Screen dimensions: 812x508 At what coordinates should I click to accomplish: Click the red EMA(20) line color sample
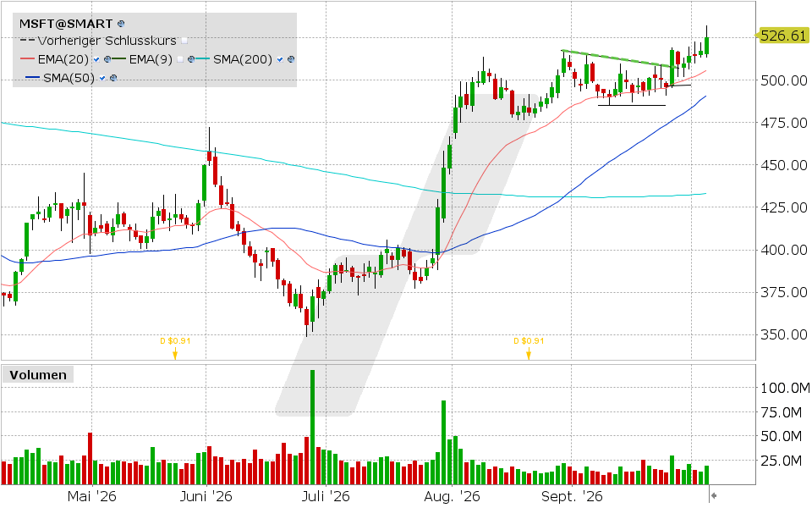click(27, 59)
